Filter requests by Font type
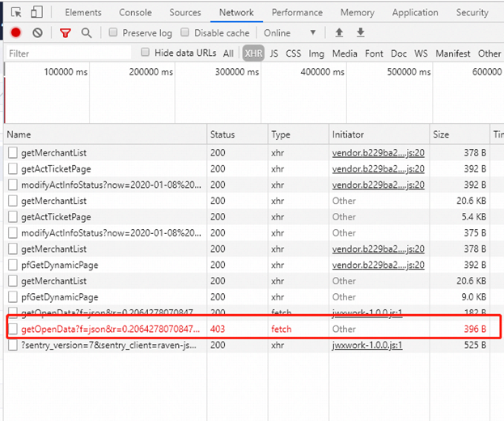Image resolution: width=504 pixels, height=421 pixels. click(x=374, y=53)
